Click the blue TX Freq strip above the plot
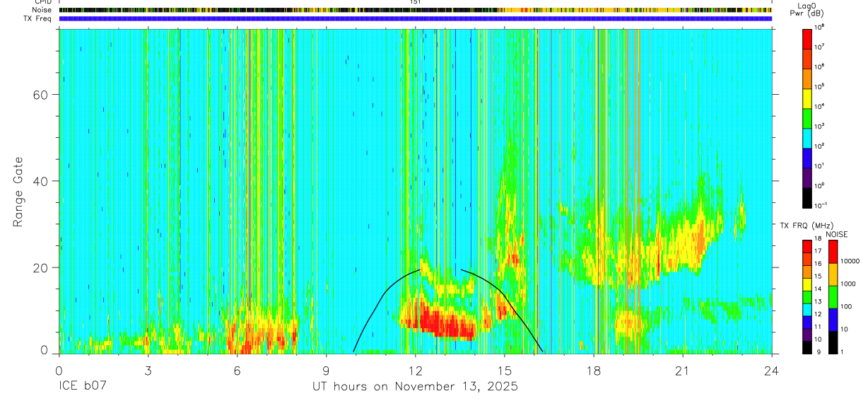Screen dimensions: 868x401 click(x=415, y=18)
